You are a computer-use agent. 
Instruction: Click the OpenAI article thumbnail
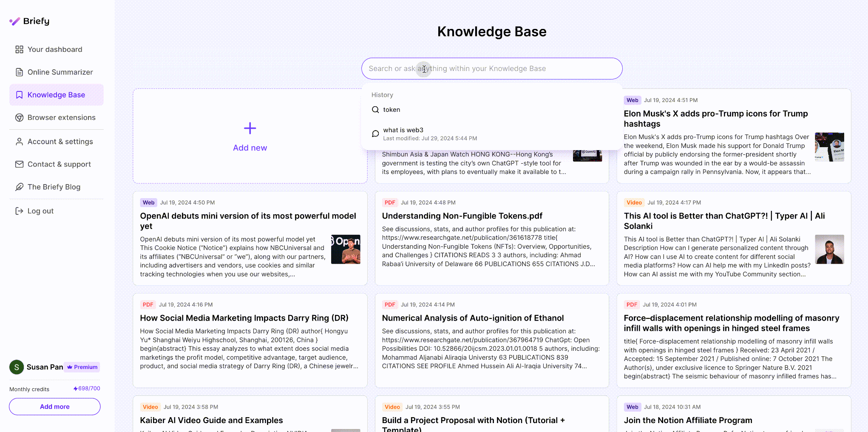[x=346, y=249]
